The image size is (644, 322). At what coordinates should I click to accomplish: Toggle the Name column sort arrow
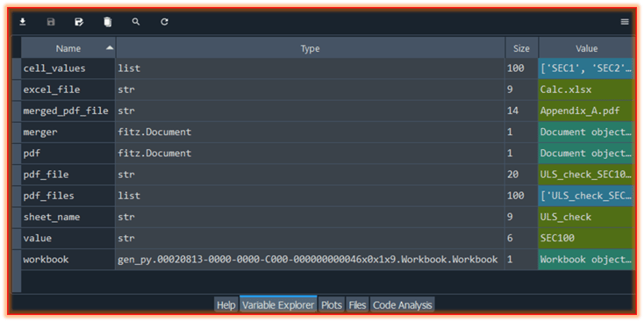(x=110, y=47)
